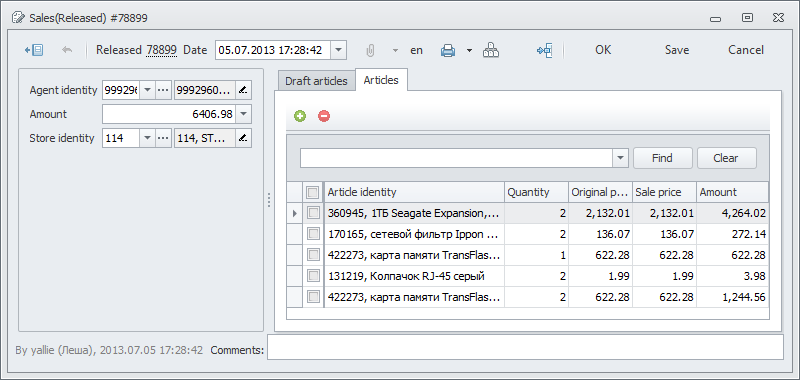This screenshot has height=380, width=800.
Task: Click the Amount field showing 6406.98
Action: click(x=169, y=114)
